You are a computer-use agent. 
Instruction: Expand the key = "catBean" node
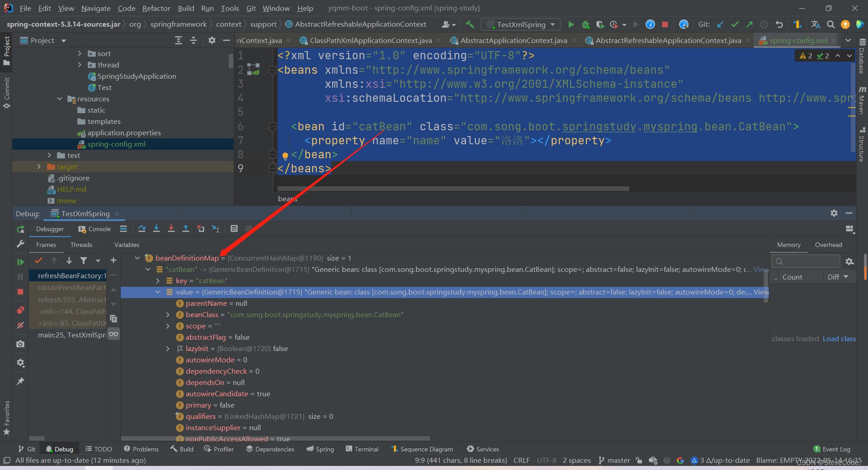coord(158,280)
